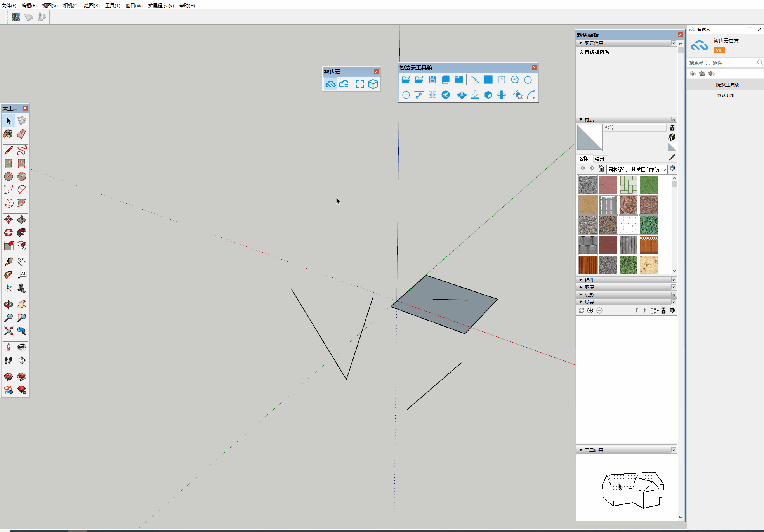The image size is (764, 532).
Task: Select the Eraser tool
Action: coord(22,134)
